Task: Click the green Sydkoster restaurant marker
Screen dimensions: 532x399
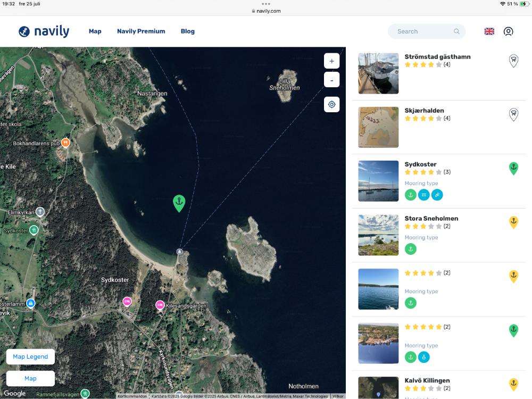Action: pos(34,230)
